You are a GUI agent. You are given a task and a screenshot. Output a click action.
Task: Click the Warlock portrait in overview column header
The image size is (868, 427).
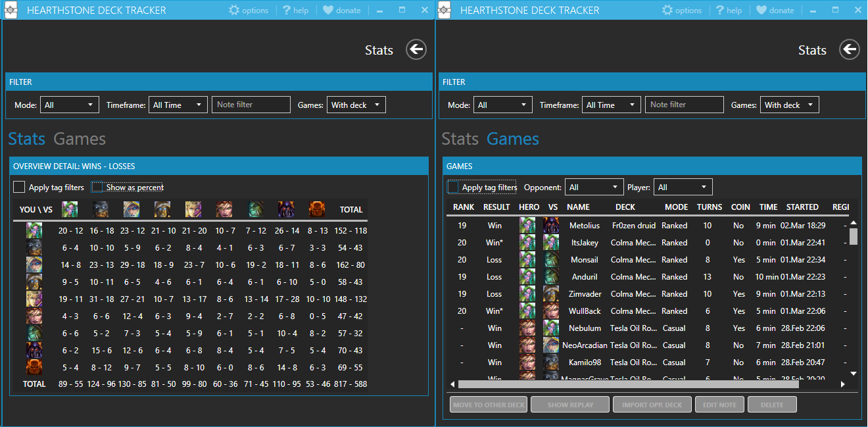pyautogui.click(x=286, y=209)
